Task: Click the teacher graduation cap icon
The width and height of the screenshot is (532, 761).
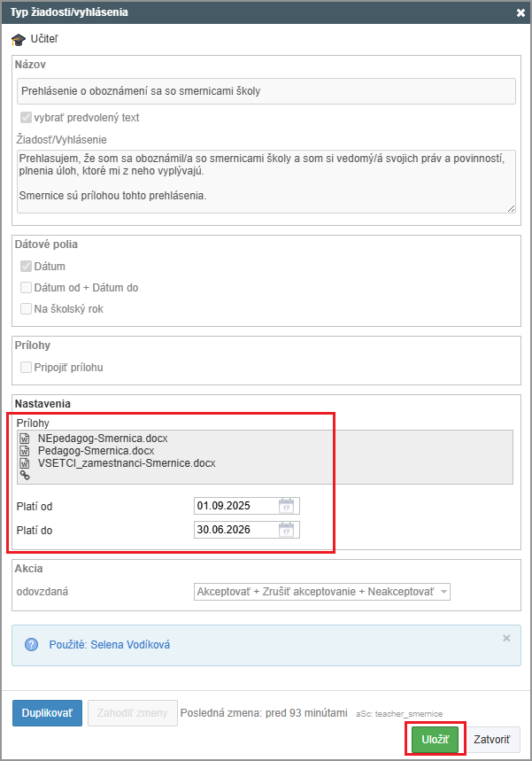Action: [x=18, y=40]
